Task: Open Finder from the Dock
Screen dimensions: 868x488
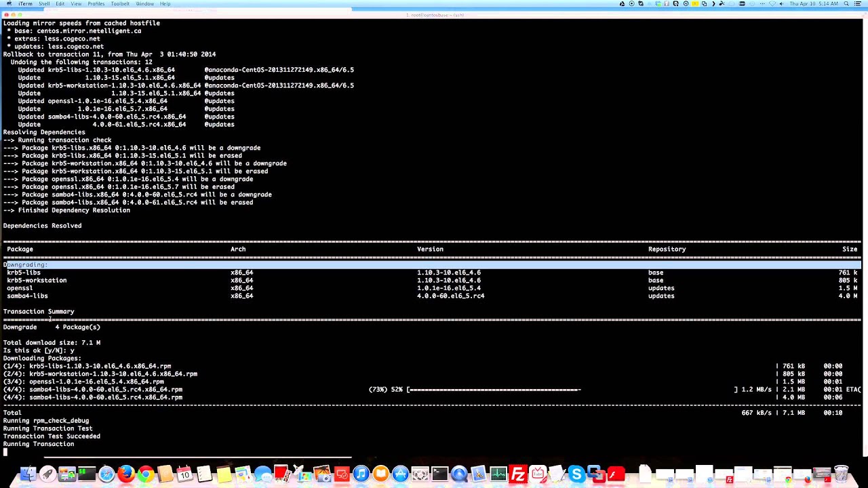Action: point(28,474)
